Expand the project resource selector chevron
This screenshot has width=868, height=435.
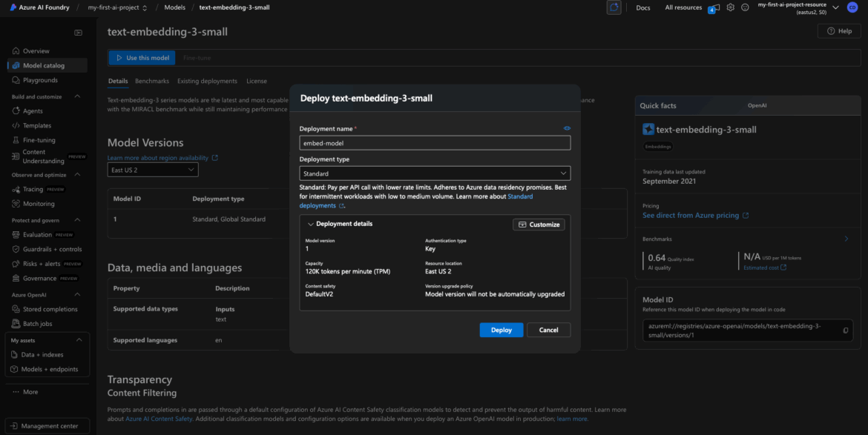[x=836, y=7]
